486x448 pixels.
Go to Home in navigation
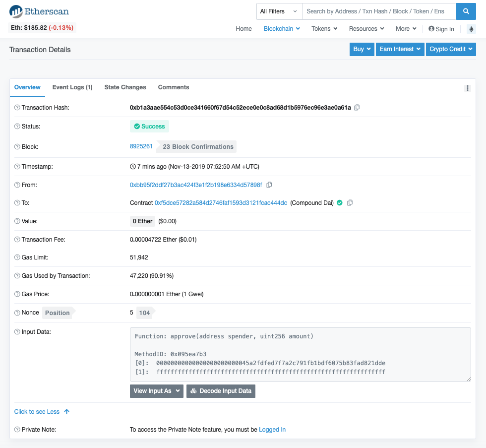(243, 29)
